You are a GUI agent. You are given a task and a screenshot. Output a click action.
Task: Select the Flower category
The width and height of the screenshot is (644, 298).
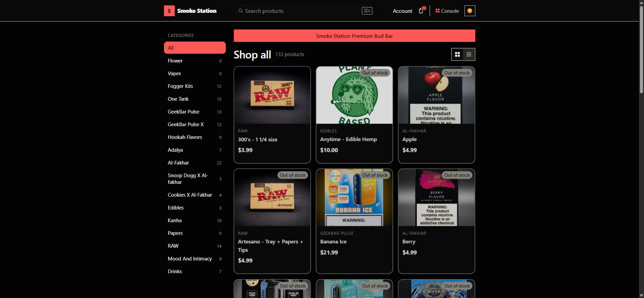(195, 61)
